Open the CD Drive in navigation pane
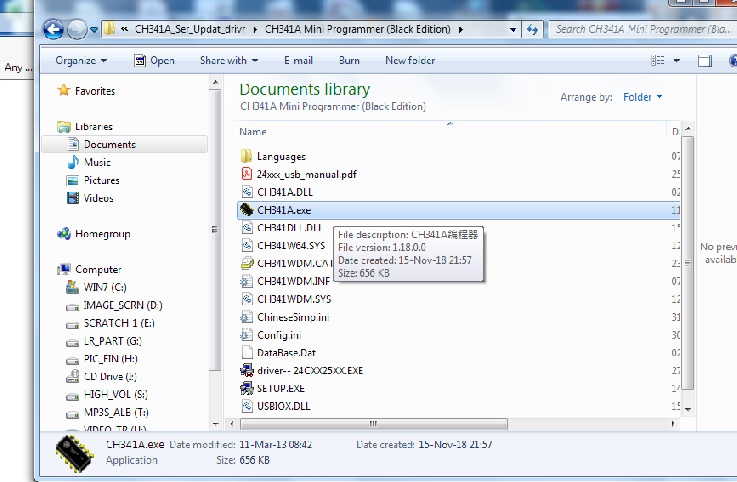 pos(102,376)
